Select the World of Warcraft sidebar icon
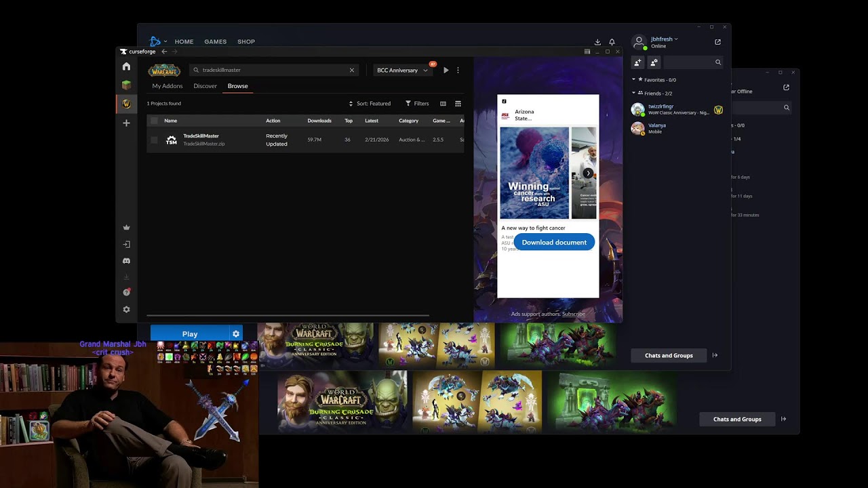 point(126,104)
